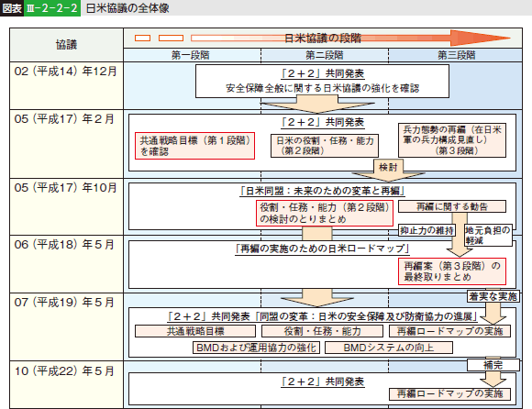Viewport: 532px width, 409px height.
Task: Click the 検討 arrow label
Action: pyautogui.click(x=388, y=167)
